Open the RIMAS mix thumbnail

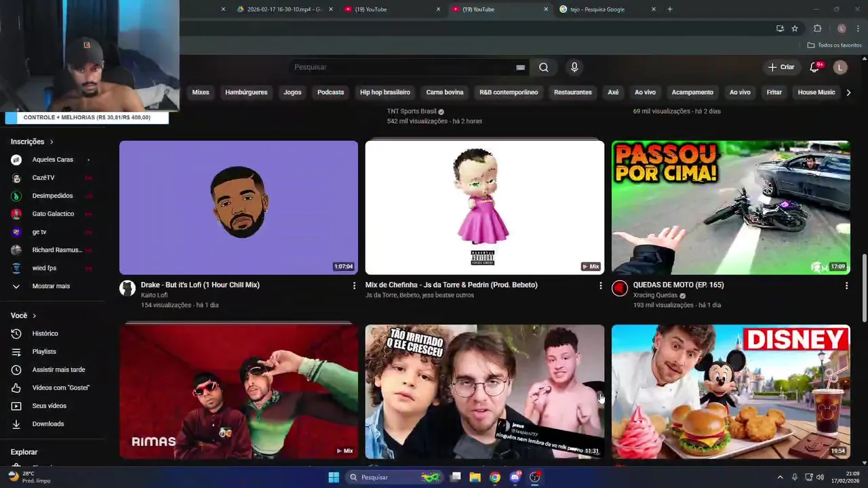(239, 392)
